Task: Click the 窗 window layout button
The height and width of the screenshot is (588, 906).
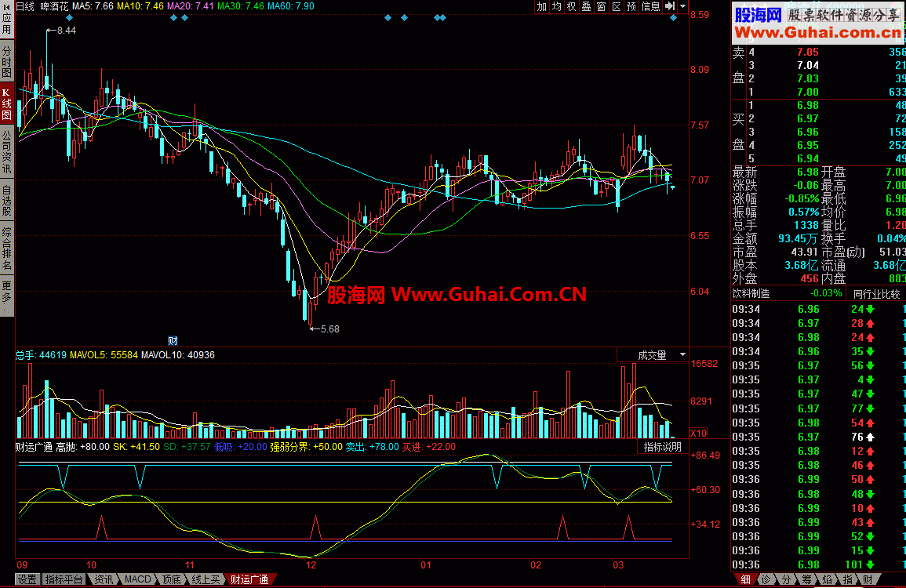Action: [x=601, y=6]
